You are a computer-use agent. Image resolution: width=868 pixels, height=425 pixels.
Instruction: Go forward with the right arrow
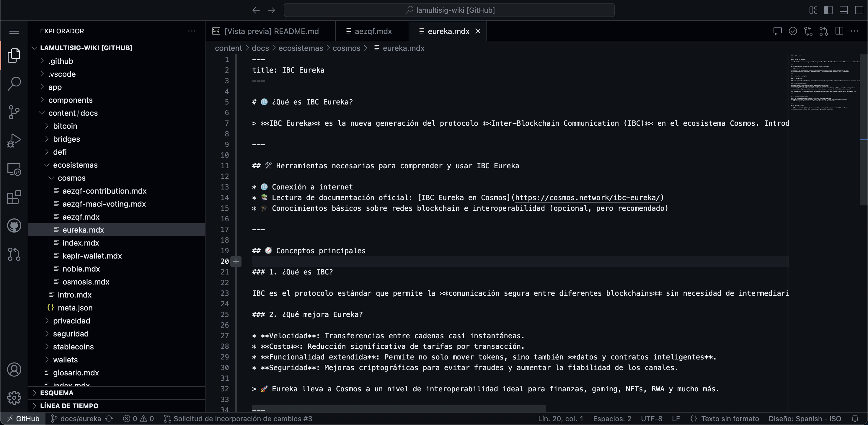[x=271, y=10]
